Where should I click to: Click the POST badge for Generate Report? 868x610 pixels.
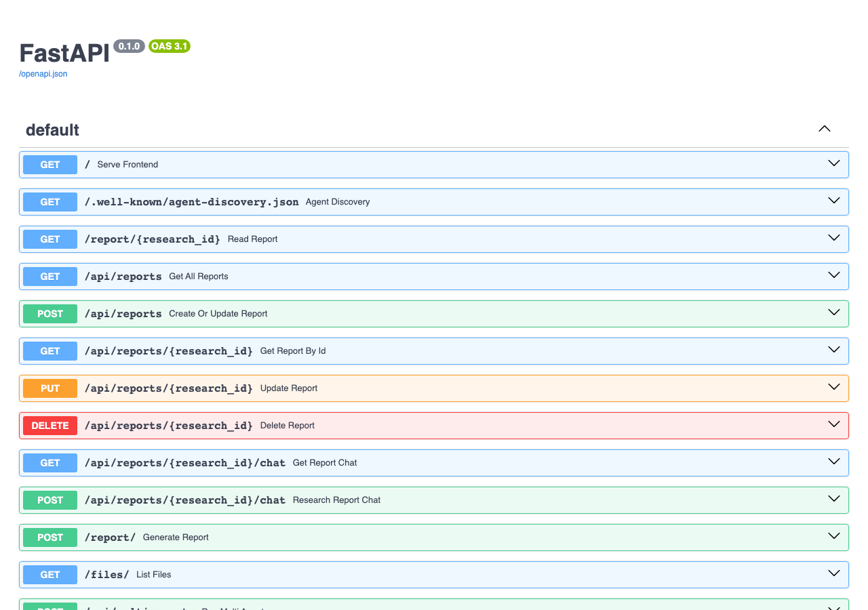coord(50,537)
